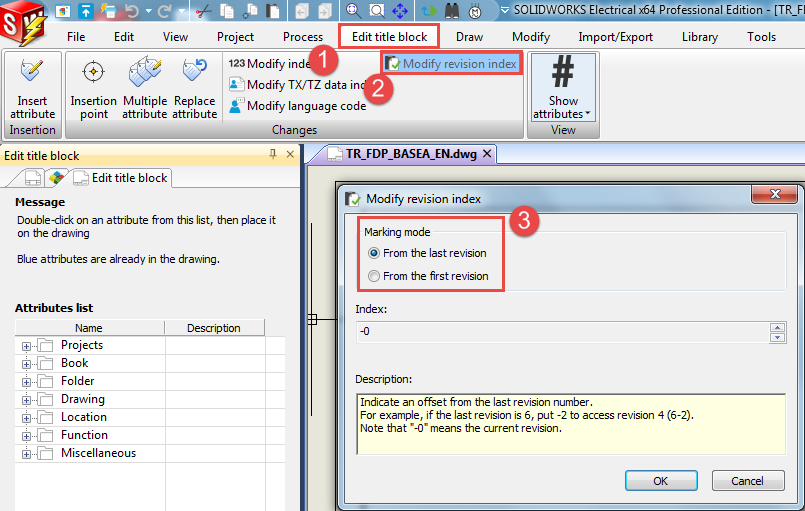Expand the Folder attribute node
This screenshot has width=805, height=511.
click(x=26, y=382)
